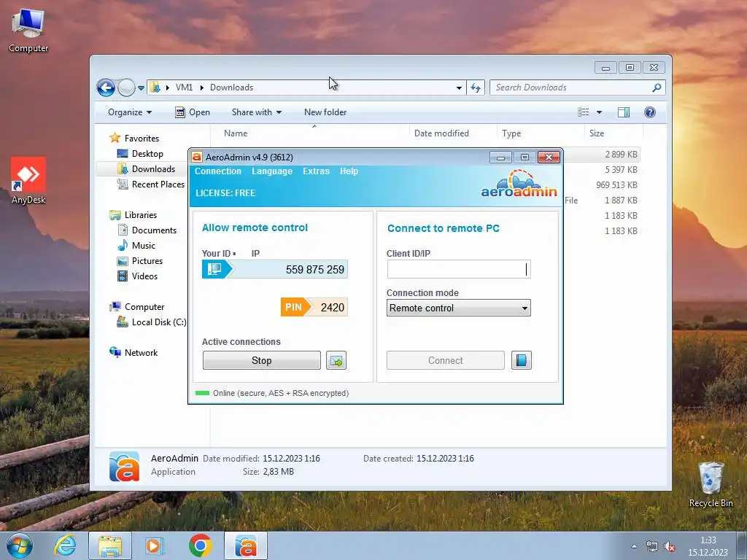Click Downloads in the address breadcrumb
The image size is (747, 560).
click(231, 87)
